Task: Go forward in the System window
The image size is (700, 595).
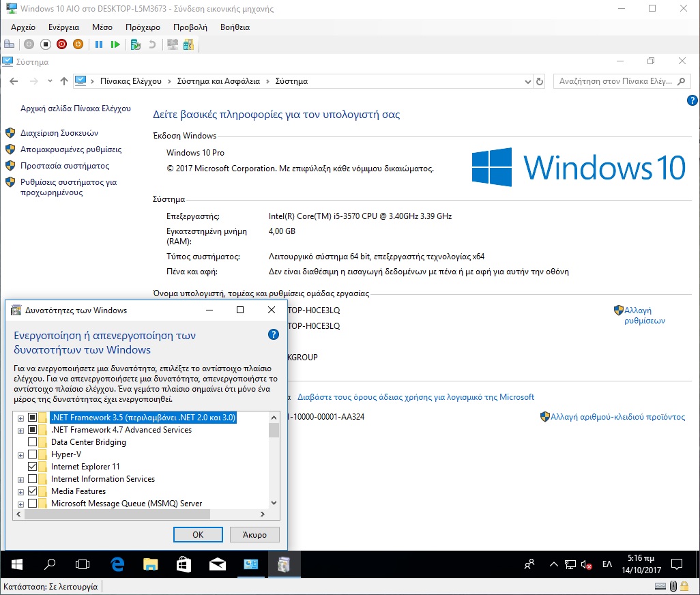Action: click(x=33, y=81)
